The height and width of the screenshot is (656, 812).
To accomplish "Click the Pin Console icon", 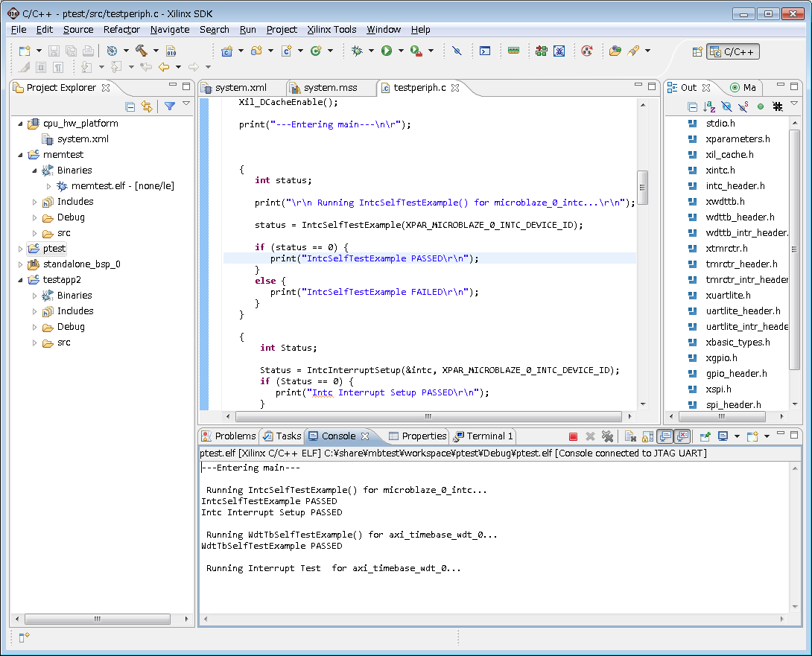I will [703, 436].
